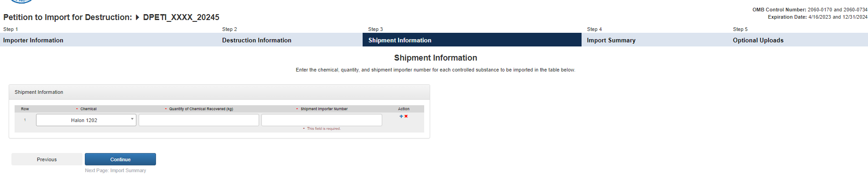The width and height of the screenshot is (868, 179).
Task: Click the Shipment Importer Number column header
Action: coord(324,109)
